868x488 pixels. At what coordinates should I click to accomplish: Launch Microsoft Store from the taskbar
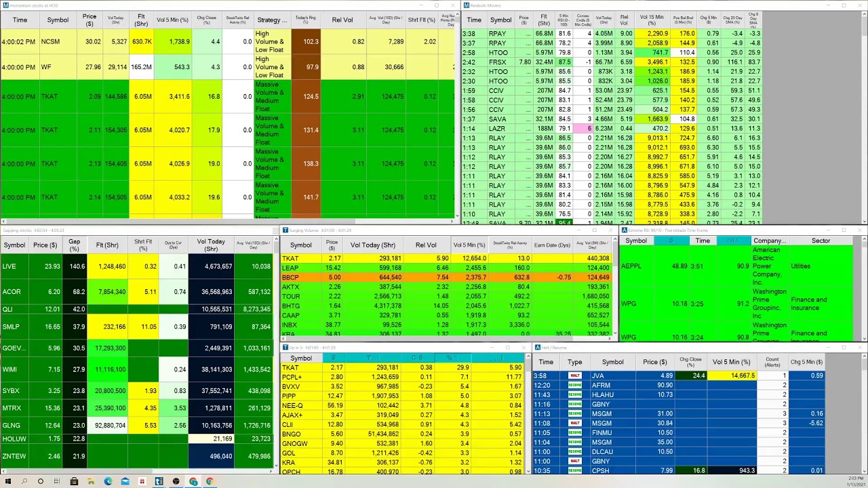click(x=75, y=481)
